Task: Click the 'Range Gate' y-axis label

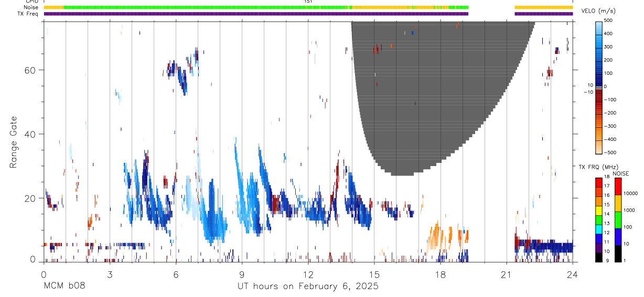Action: tap(14, 142)
